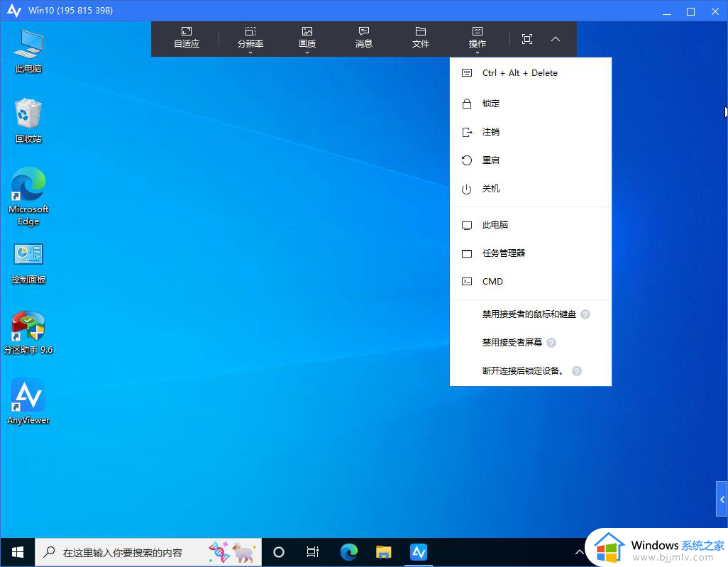Select 锁定 from the operations menu

coord(530,104)
